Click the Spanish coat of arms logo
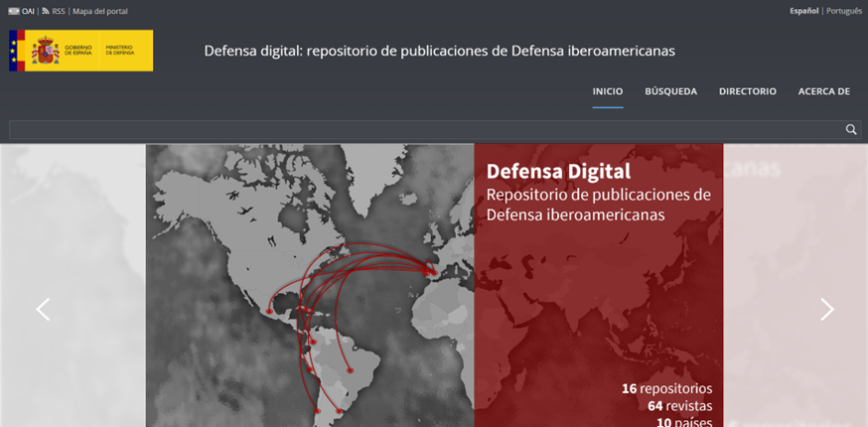 click(x=45, y=51)
